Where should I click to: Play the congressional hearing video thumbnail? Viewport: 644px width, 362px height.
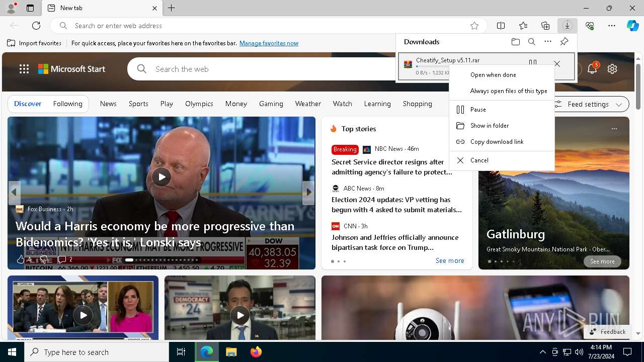[83, 315]
